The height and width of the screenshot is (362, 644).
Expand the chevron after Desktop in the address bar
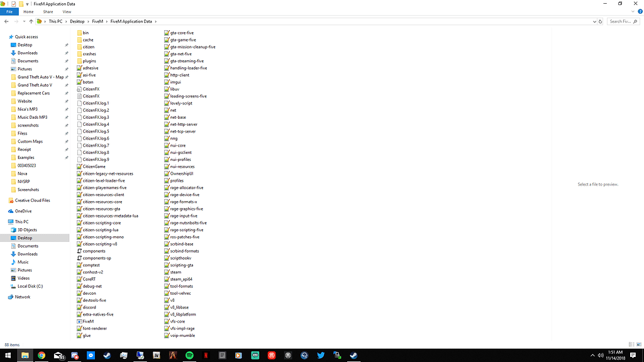tap(88, 21)
